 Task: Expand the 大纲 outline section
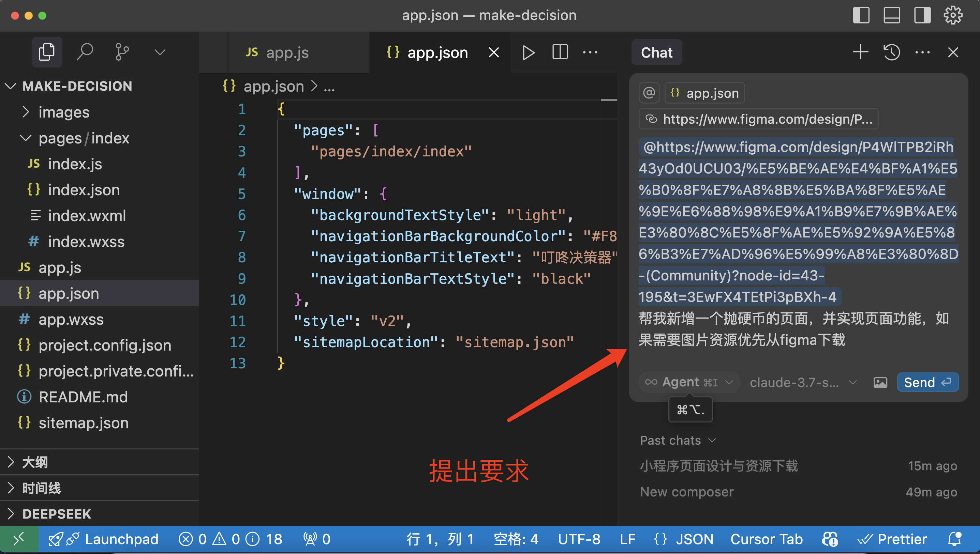100,462
